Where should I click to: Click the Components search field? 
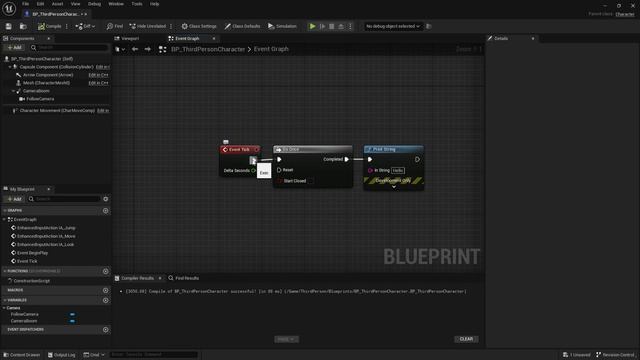tap(69, 48)
